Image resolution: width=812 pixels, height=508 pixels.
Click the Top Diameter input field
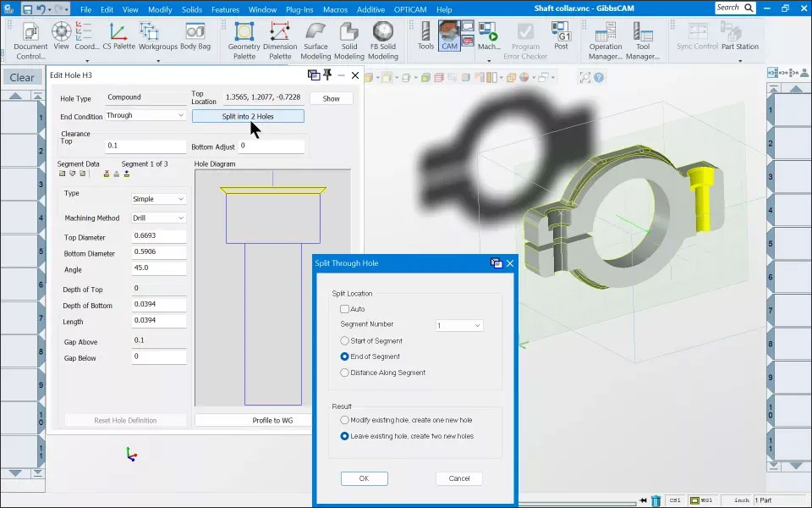point(158,236)
